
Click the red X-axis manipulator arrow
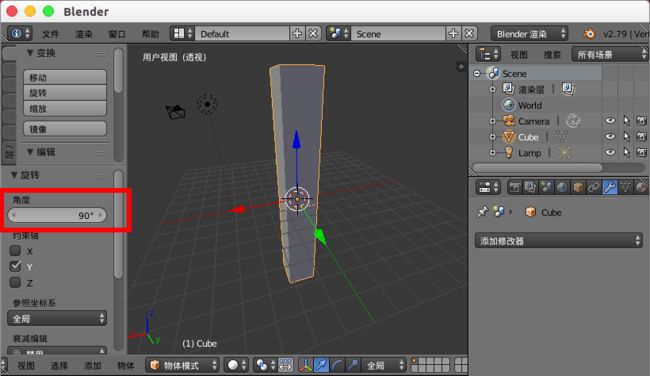238,209
